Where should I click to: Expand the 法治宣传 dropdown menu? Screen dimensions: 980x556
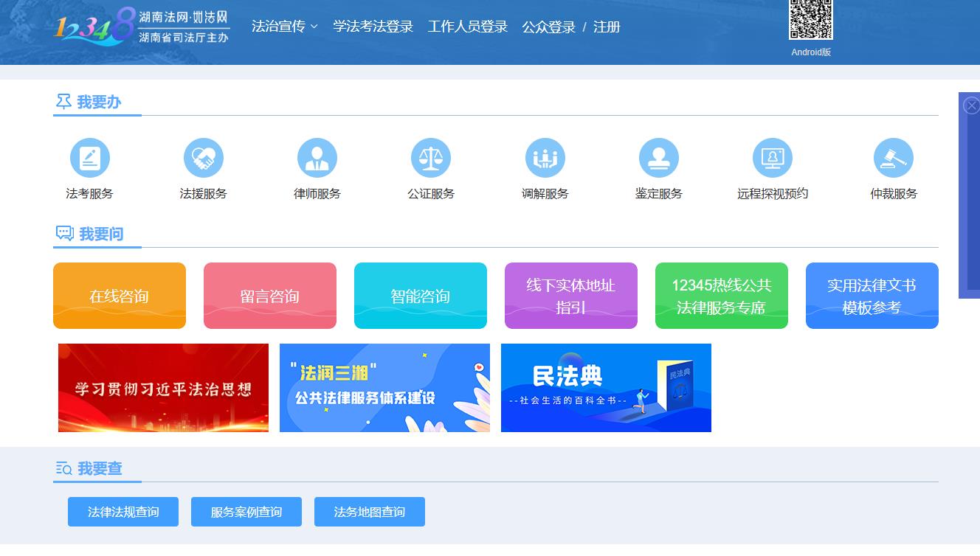284,27
